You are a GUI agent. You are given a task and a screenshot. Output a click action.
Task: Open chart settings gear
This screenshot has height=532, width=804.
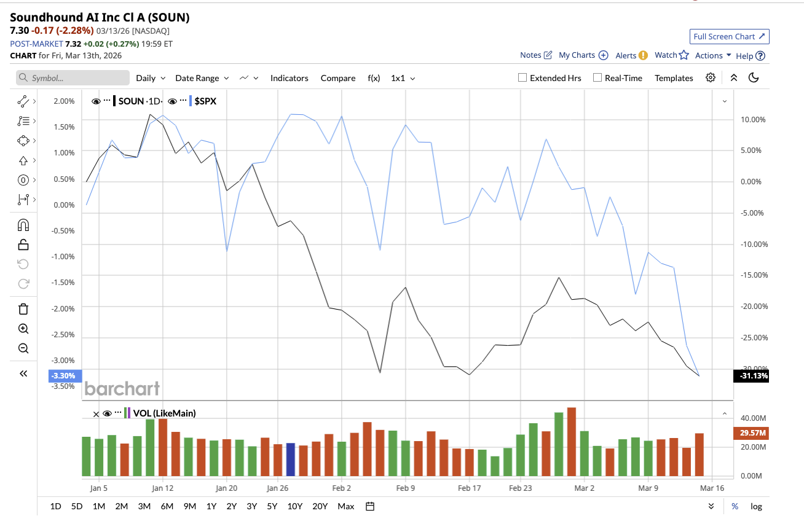711,77
